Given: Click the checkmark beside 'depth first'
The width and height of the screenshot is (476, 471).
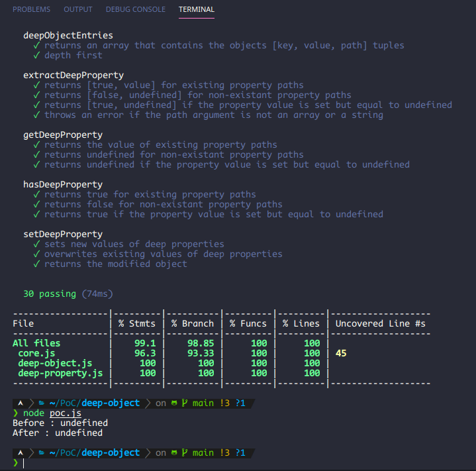Looking at the screenshot, I should click(x=36, y=55).
